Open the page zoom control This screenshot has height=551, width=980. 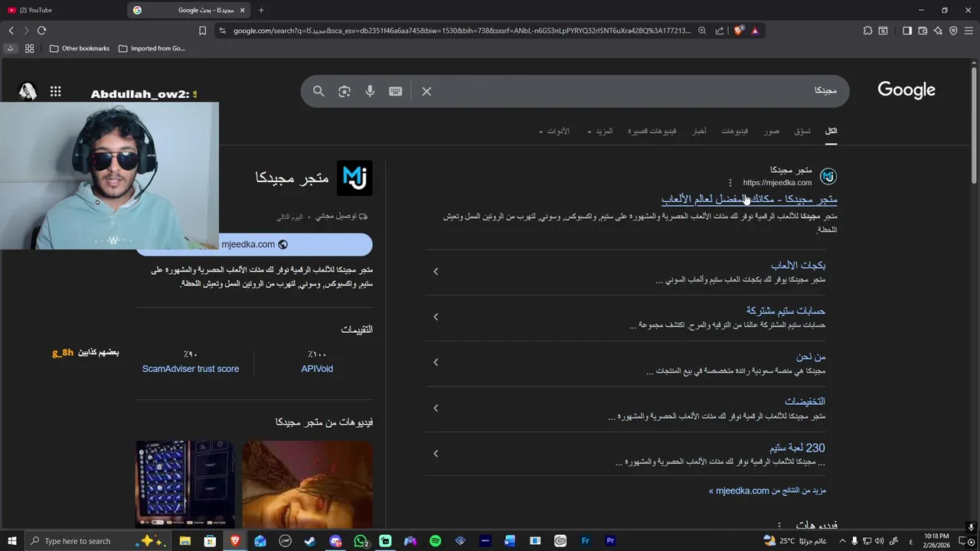(x=702, y=31)
